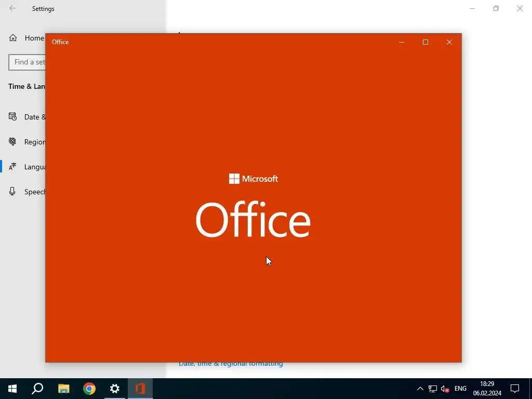
Task: Focus the Find a setting search box
Action: click(27, 62)
